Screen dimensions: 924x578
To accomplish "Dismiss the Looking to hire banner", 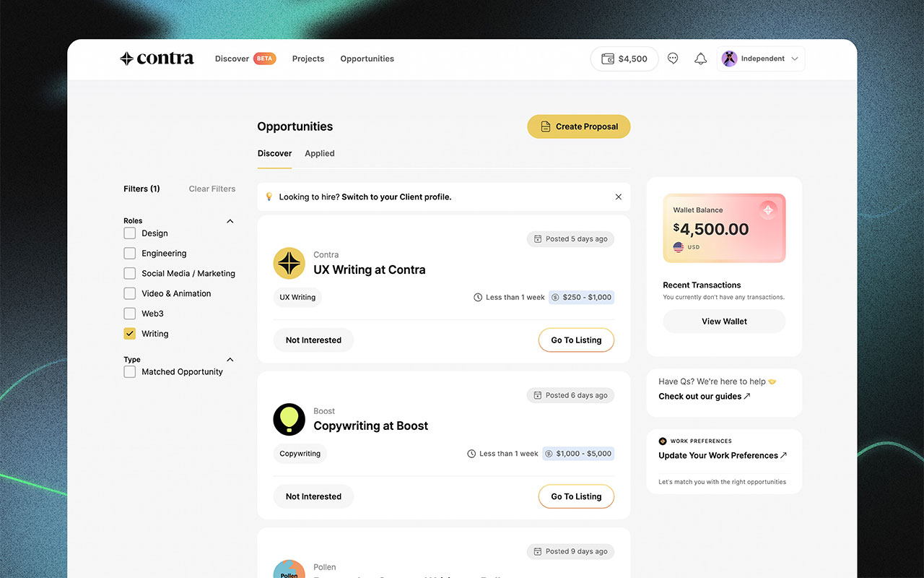I will click(x=618, y=197).
